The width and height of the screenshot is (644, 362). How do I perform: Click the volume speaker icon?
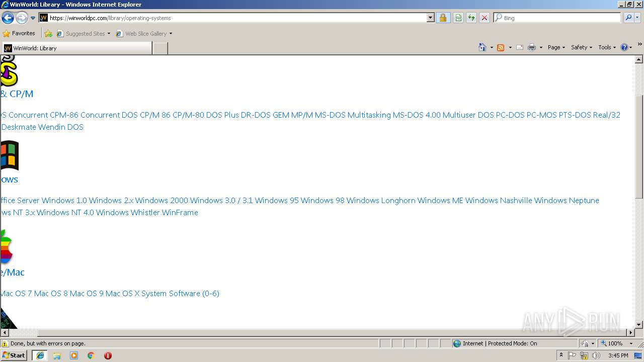pyautogui.click(x=596, y=355)
